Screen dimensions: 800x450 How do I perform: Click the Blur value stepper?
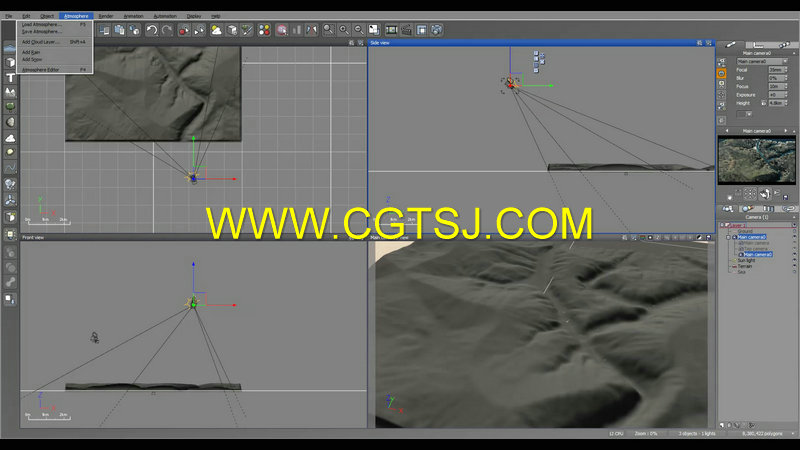point(786,78)
